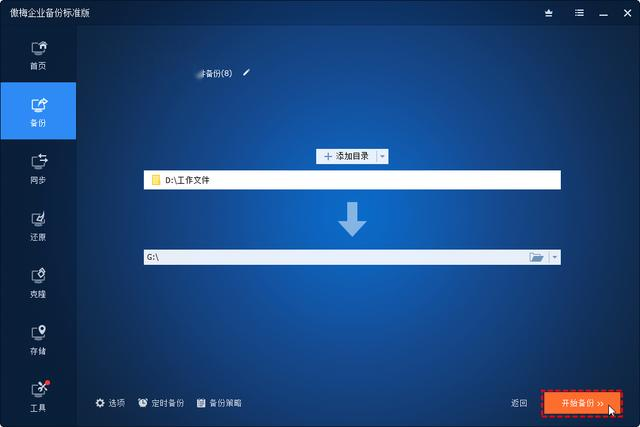Minimize the backup application window
Viewport: 640px width, 427px height.
pos(604,14)
